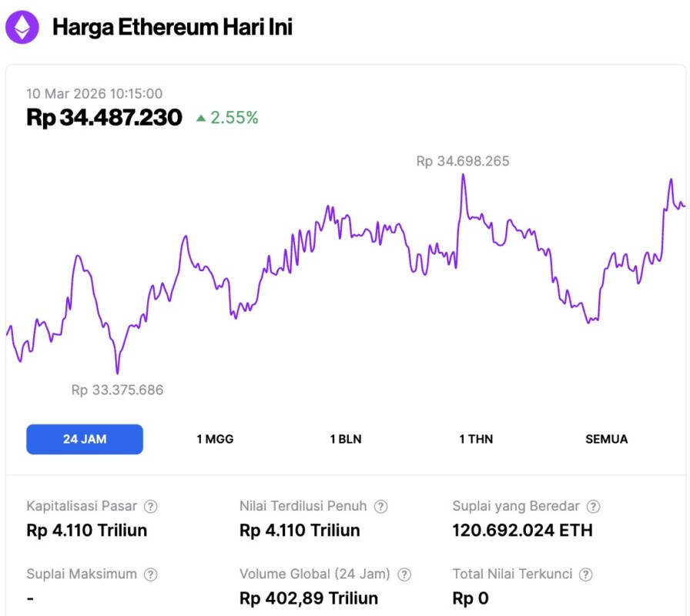Click the purple Ethereum logo icon
690x616 pixels.
tap(22, 28)
